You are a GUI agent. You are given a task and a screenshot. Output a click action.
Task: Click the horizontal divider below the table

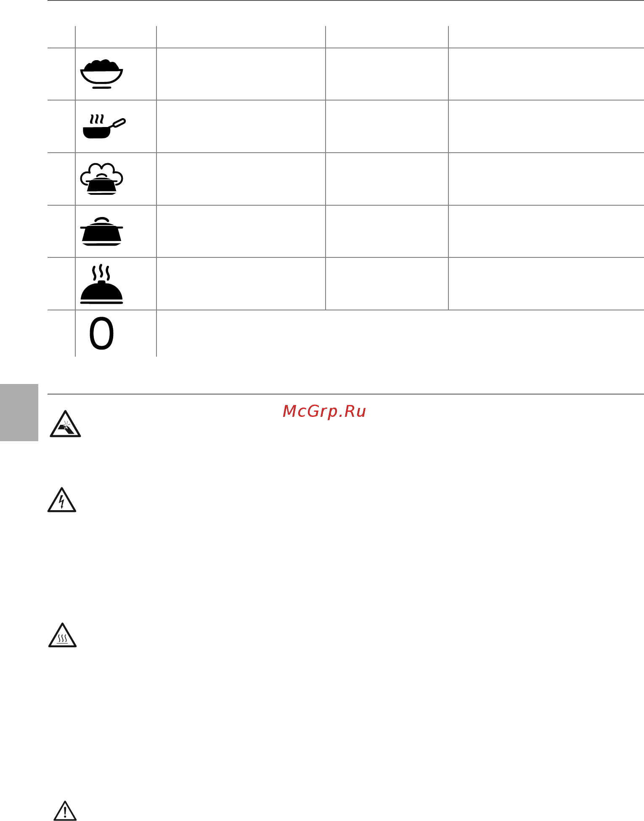point(345,394)
